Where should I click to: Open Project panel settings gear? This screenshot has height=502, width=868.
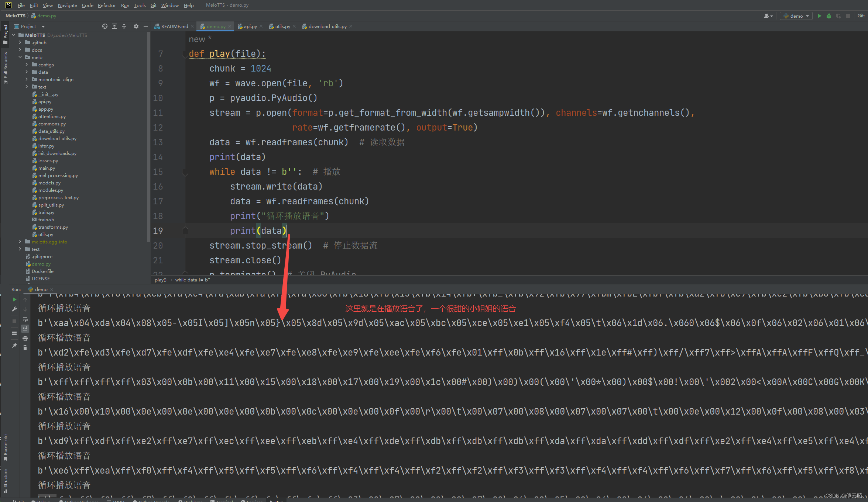(x=136, y=26)
